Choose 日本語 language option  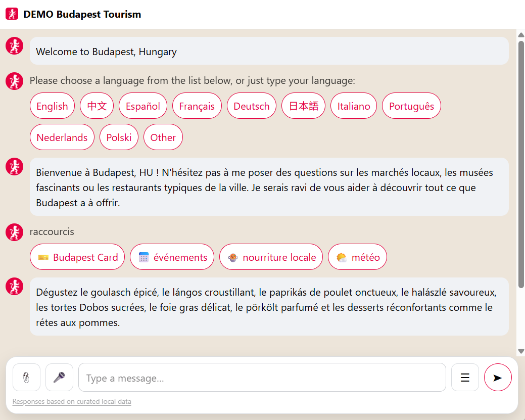pos(303,106)
